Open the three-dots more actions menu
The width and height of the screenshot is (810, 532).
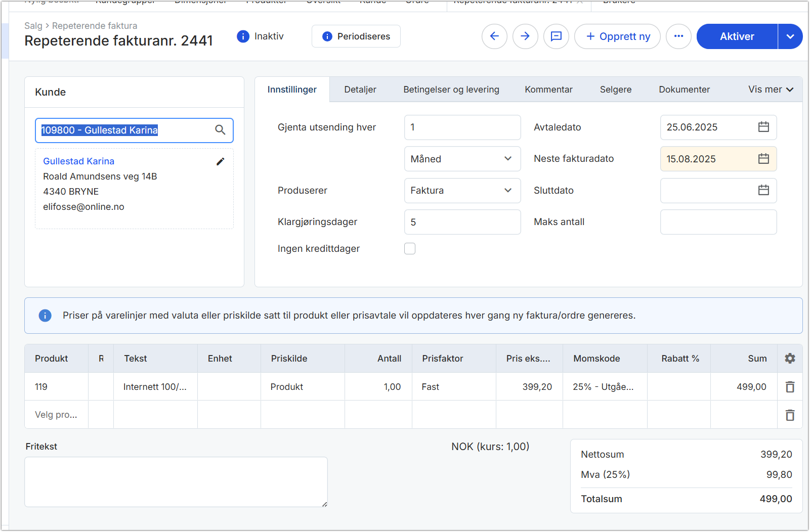(678, 36)
